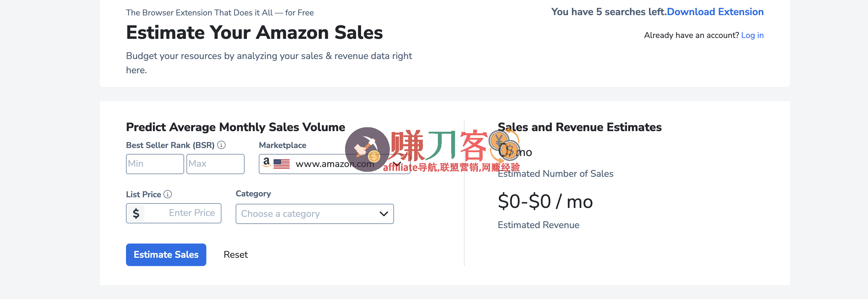Click the Estimate Your Amazon Sales heading
Image resolution: width=868 pixels, height=299 pixels.
coord(254,33)
